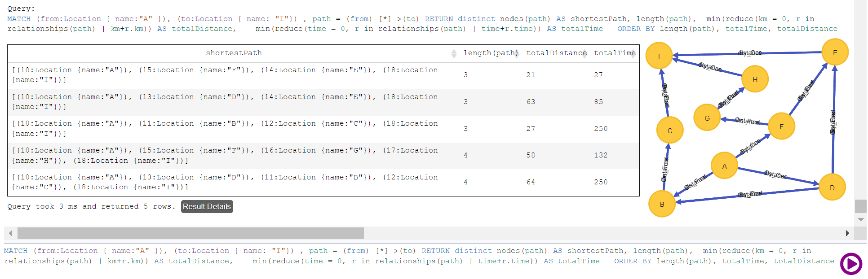This screenshot has height=279, width=868.
Task: Select graph node A
Action: pos(724,166)
